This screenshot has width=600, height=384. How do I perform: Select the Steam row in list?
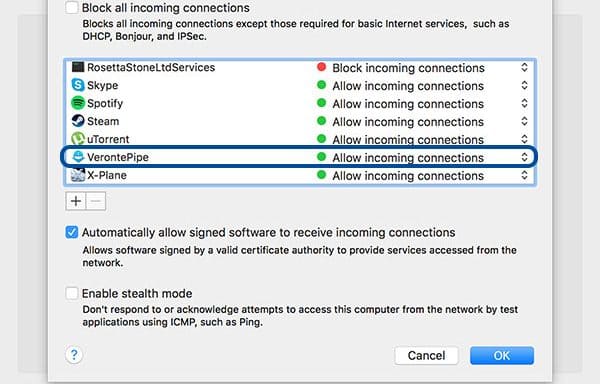300,121
